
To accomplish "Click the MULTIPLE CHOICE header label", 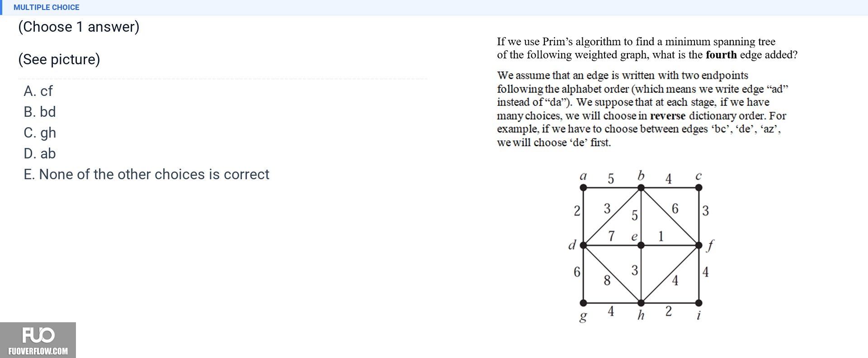I will tap(47, 7).
